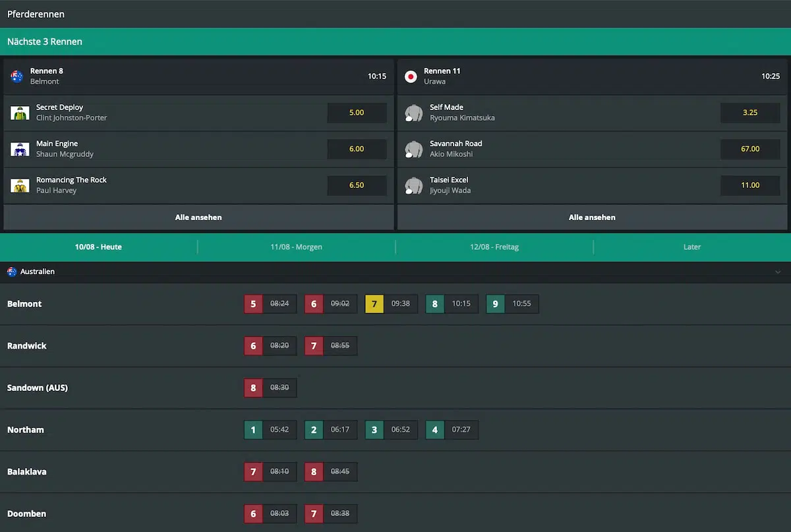The height and width of the screenshot is (532, 791).
Task: Click the 10:25 Urawa start time
Action: (x=771, y=76)
